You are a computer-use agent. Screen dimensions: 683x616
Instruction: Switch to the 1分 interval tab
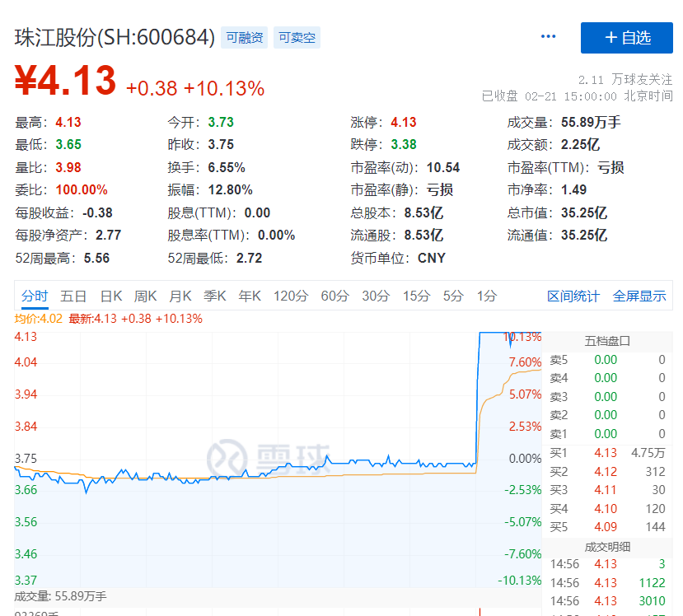pos(487,296)
